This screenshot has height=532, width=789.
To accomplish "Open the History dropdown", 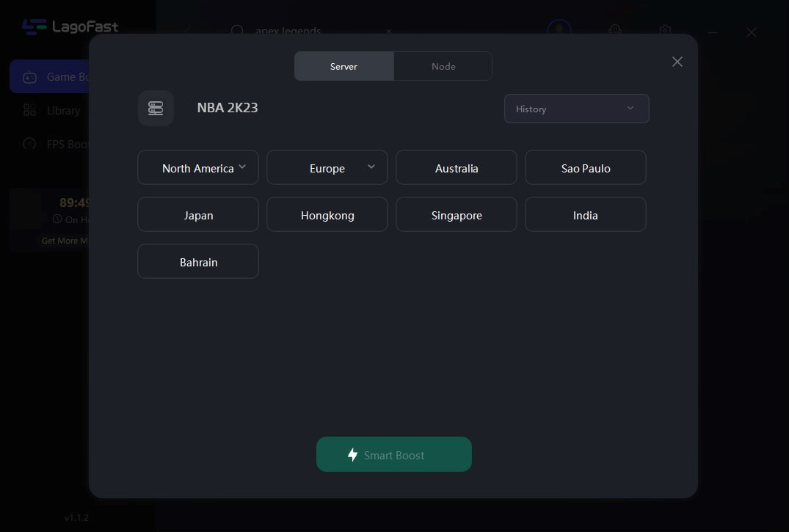I will (x=576, y=108).
